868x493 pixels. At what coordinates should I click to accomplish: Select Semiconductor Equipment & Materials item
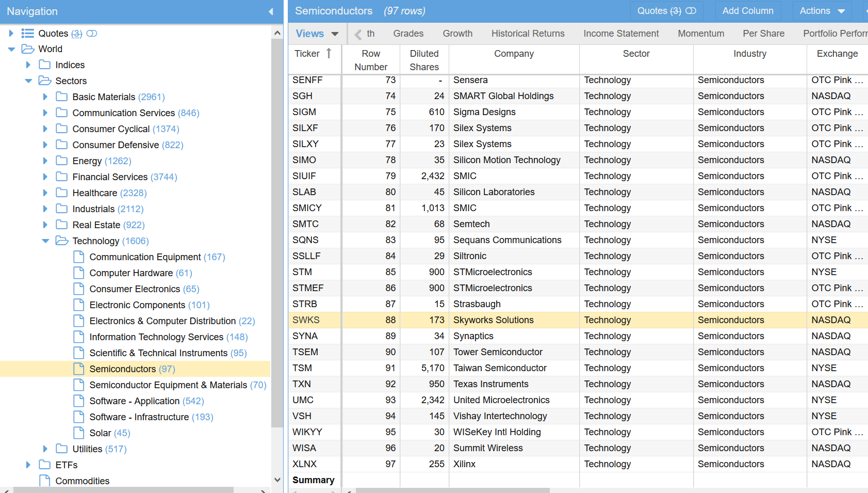tap(168, 385)
